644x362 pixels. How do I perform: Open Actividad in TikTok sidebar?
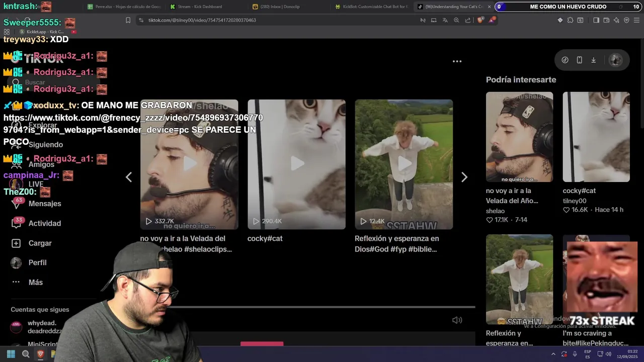pos(45,223)
